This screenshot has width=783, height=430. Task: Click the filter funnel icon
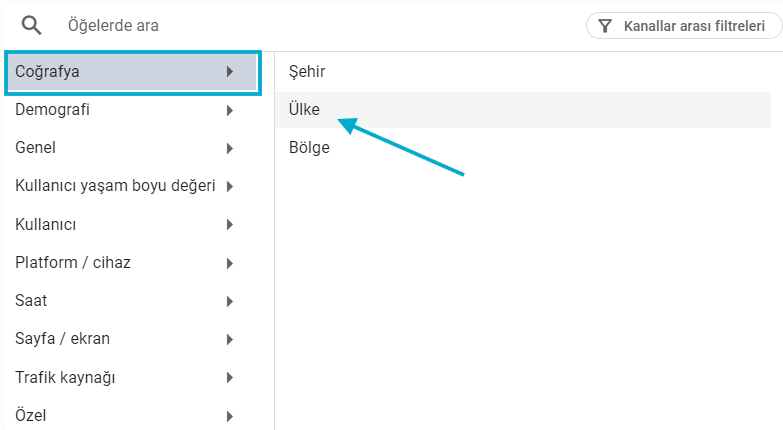tap(605, 26)
